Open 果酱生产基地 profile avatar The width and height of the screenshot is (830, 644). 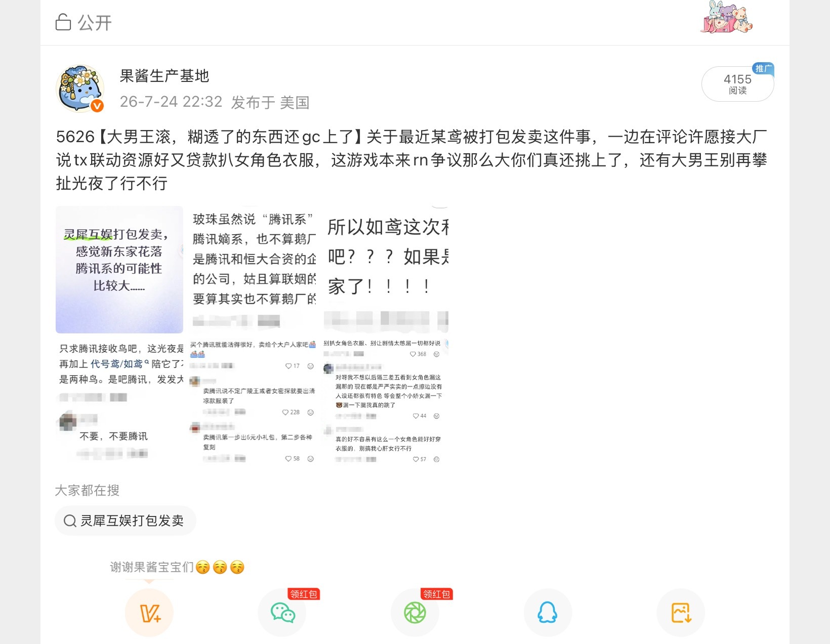coord(80,89)
